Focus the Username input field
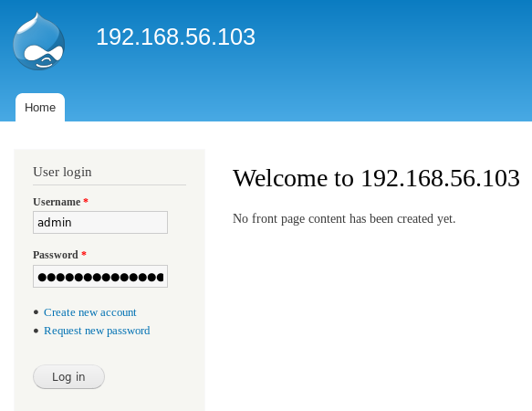 click(x=100, y=223)
